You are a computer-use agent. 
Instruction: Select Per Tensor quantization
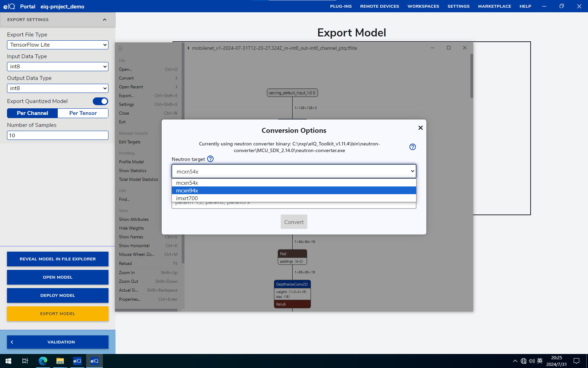click(83, 113)
